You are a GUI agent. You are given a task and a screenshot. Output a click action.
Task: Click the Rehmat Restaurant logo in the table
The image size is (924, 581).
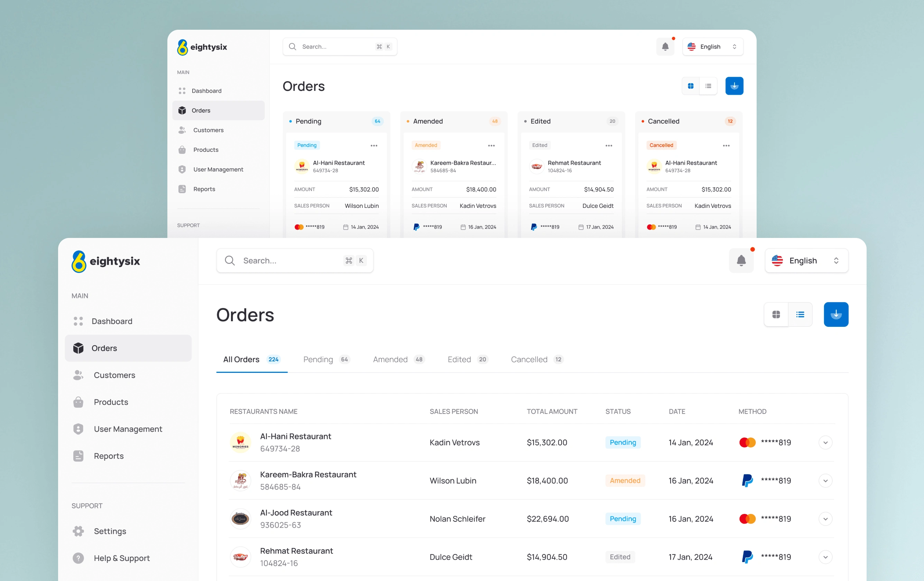coord(240,557)
